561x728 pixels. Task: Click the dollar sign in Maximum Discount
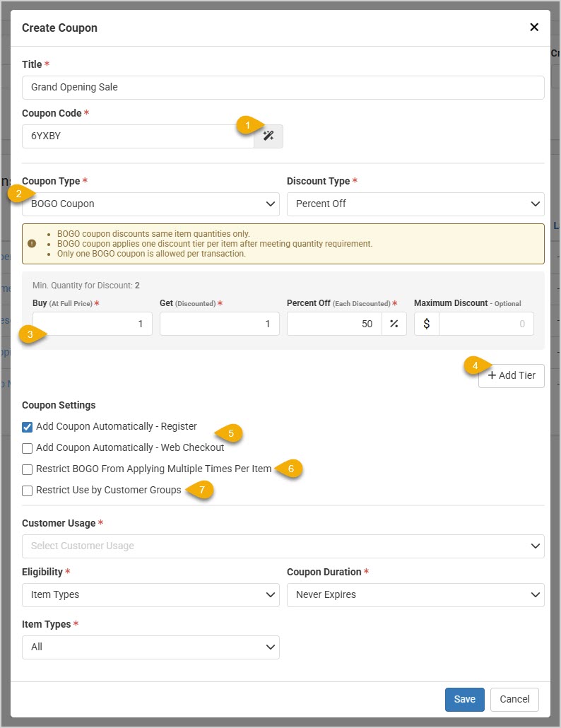coord(427,324)
